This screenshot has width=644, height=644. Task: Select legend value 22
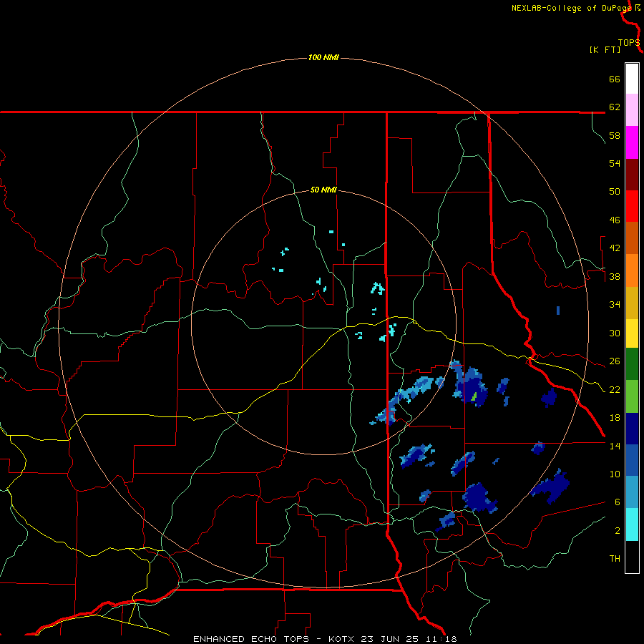[615, 389]
